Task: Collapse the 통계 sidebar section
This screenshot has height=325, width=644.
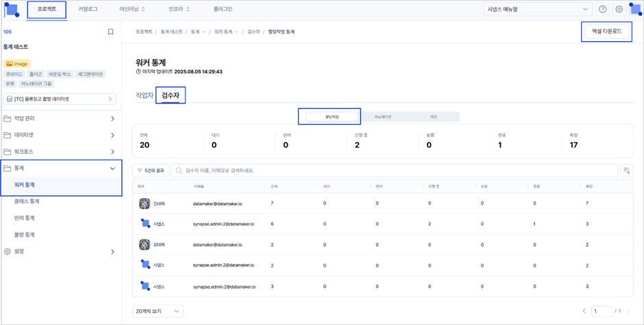Action: (x=112, y=168)
